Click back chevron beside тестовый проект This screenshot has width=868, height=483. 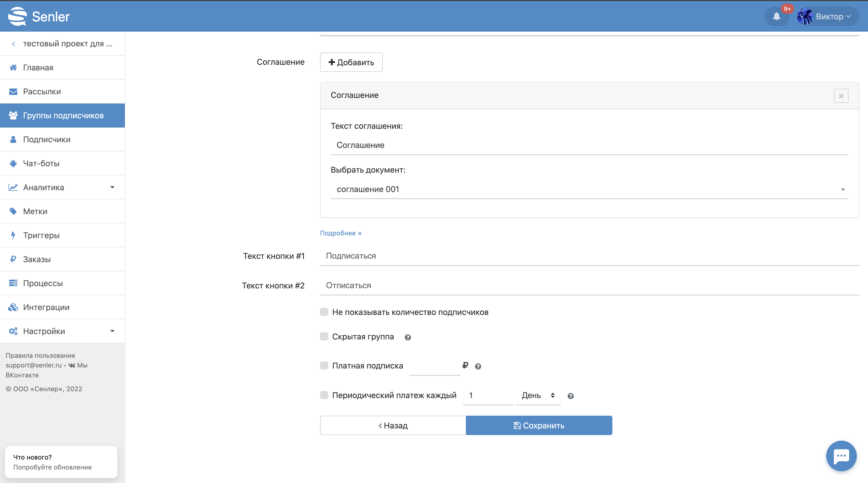(14, 44)
